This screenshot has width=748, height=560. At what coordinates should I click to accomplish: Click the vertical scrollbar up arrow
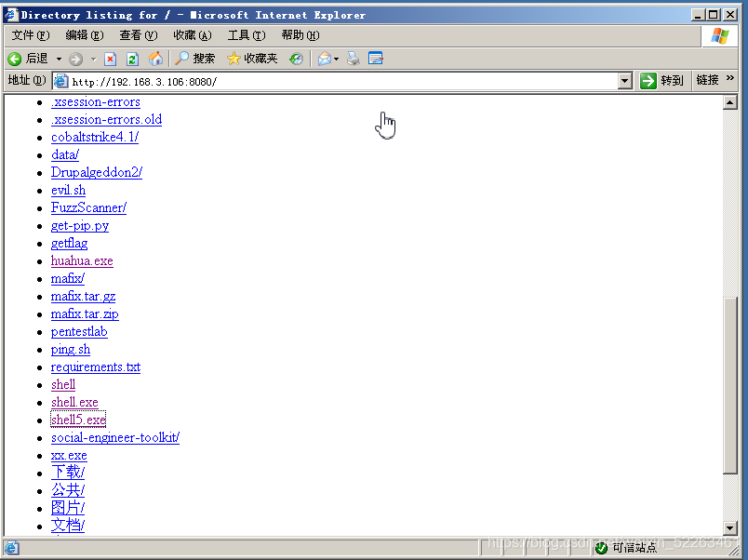click(x=730, y=102)
